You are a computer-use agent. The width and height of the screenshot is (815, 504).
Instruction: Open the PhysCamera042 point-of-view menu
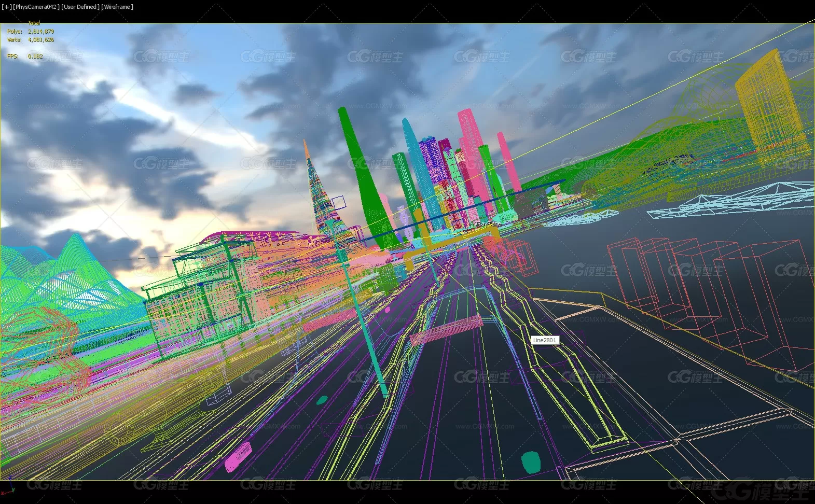[36, 7]
